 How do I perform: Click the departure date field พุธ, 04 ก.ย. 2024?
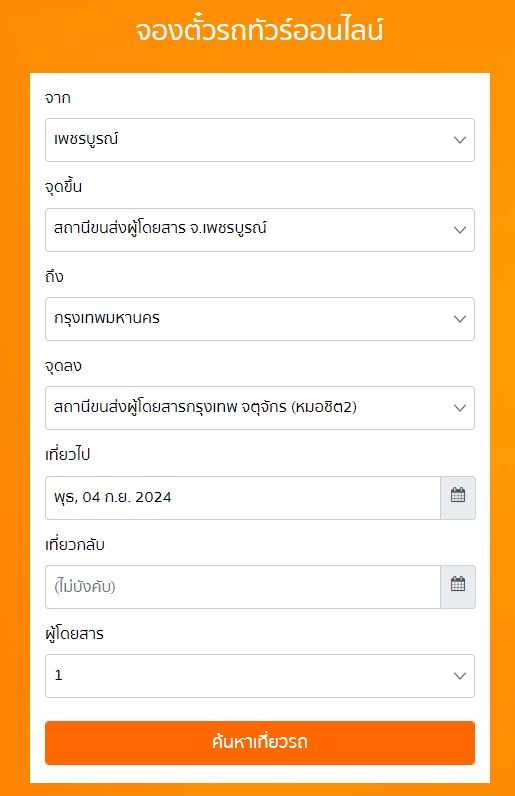[x=243, y=498]
